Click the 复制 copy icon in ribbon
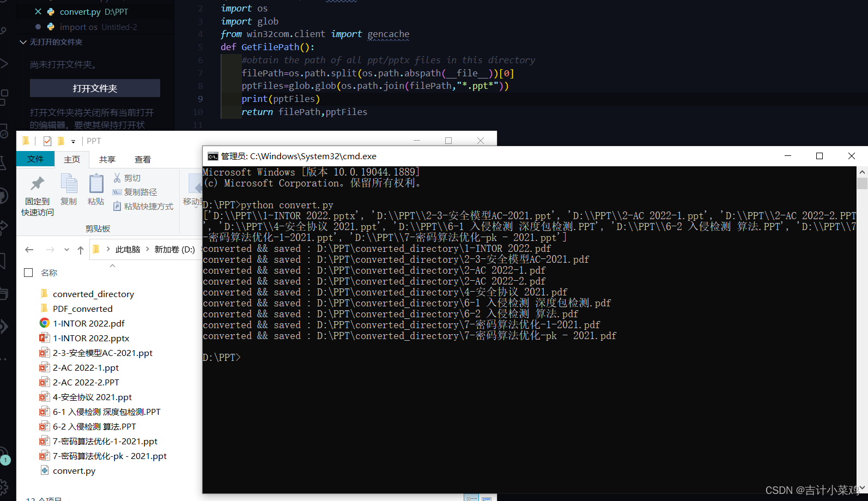The image size is (868, 501). pyautogui.click(x=69, y=183)
